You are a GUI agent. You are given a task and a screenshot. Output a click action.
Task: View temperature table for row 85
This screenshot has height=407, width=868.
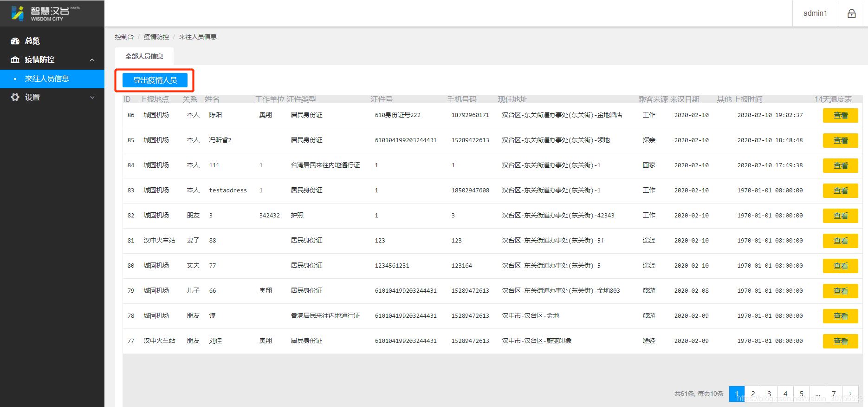[x=841, y=141]
